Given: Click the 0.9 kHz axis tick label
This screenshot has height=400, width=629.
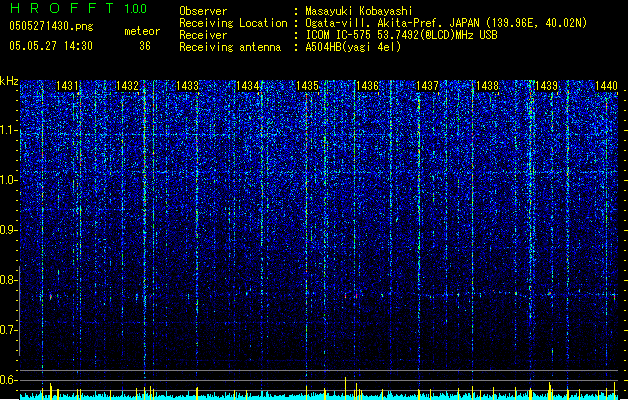Looking at the screenshot, I should 9,230.
